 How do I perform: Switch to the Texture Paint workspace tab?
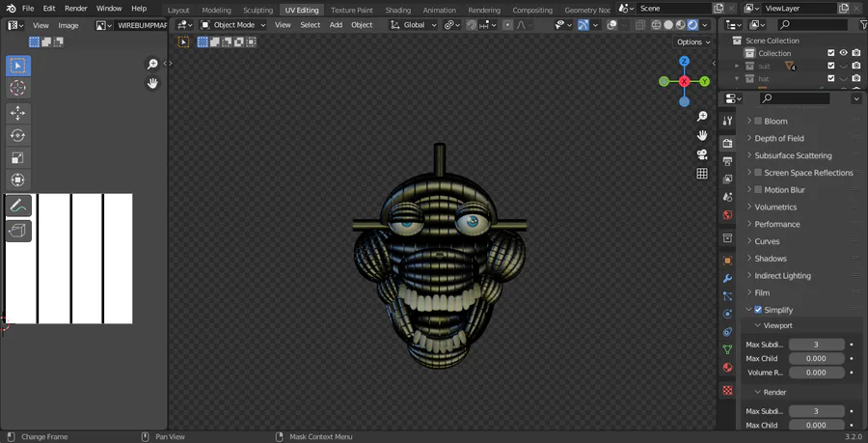[x=352, y=10]
